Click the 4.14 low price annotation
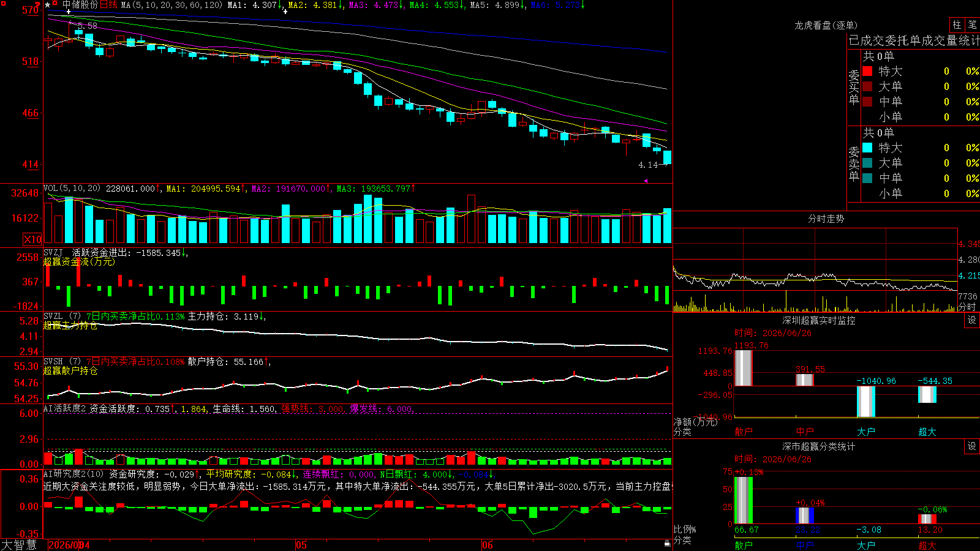 point(648,165)
